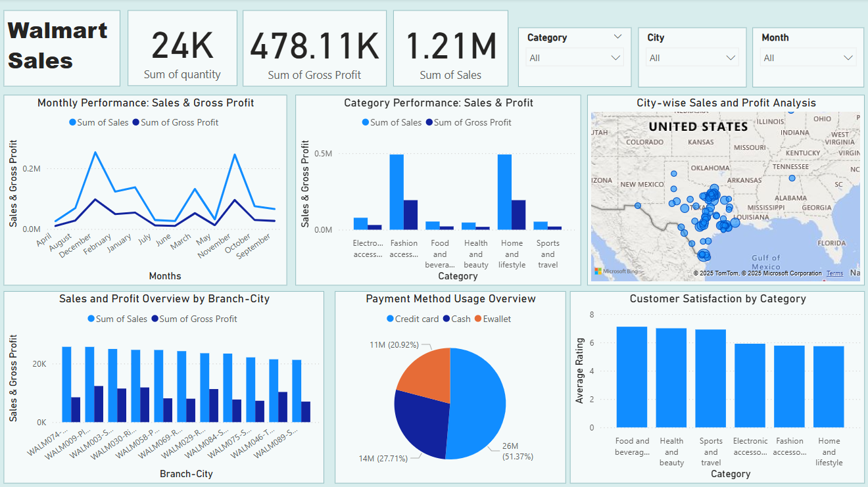Click the Walmart Sales title
The width and height of the screenshot is (868, 487).
(58, 45)
